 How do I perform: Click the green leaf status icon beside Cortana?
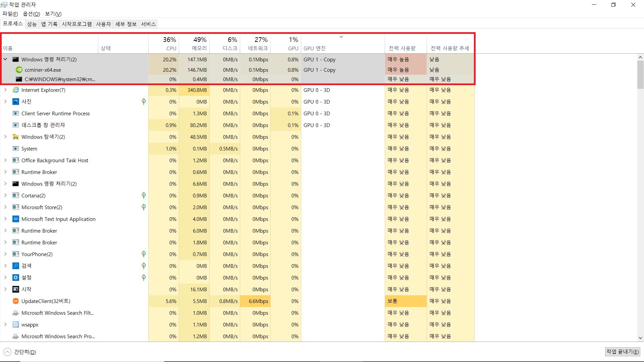144,195
